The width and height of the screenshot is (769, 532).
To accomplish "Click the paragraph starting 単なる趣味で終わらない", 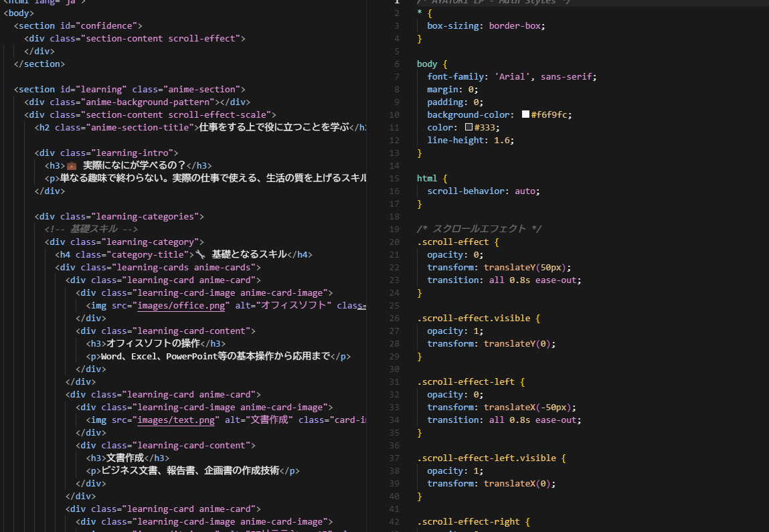I will coord(205,179).
